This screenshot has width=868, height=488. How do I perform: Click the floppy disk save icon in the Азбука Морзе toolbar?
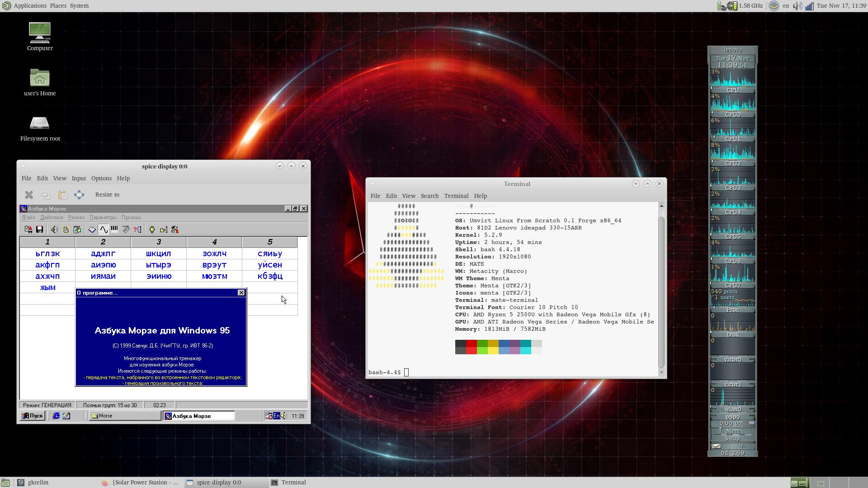click(39, 230)
